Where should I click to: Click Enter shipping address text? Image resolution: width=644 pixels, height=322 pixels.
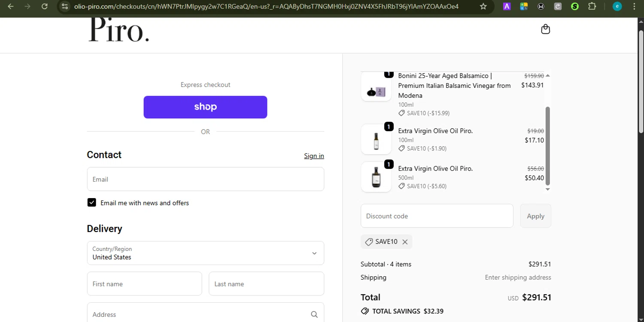tap(518, 277)
